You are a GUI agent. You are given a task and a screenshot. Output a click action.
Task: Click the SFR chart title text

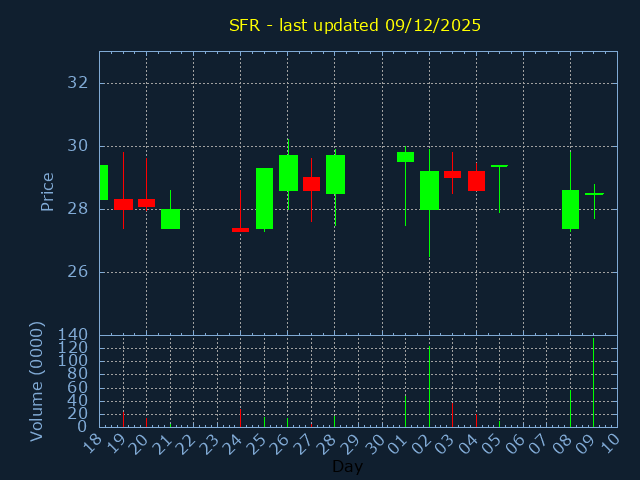pyautogui.click(x=355, y=25)
